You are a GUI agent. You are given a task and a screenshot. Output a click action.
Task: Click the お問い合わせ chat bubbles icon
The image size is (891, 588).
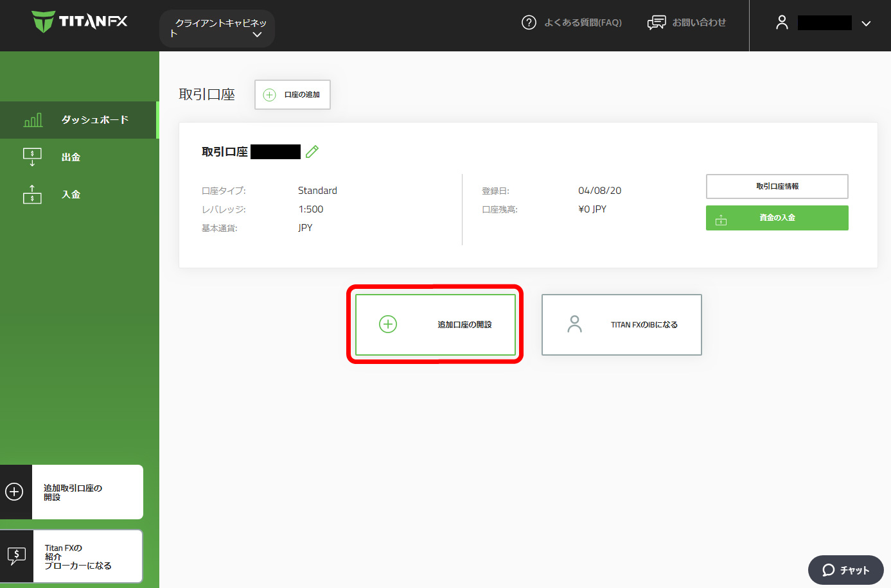pos(657,22)
